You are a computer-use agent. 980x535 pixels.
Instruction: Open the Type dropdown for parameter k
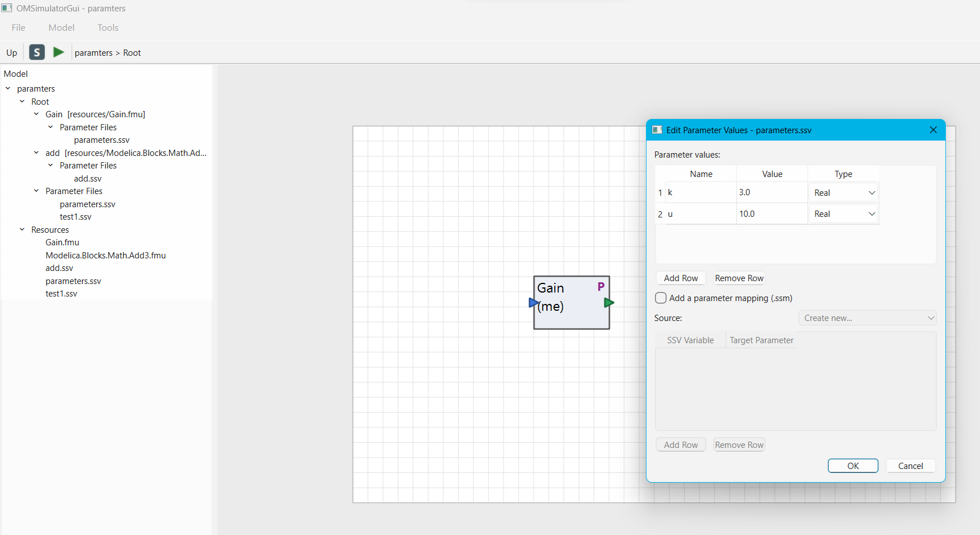point(843,193)
